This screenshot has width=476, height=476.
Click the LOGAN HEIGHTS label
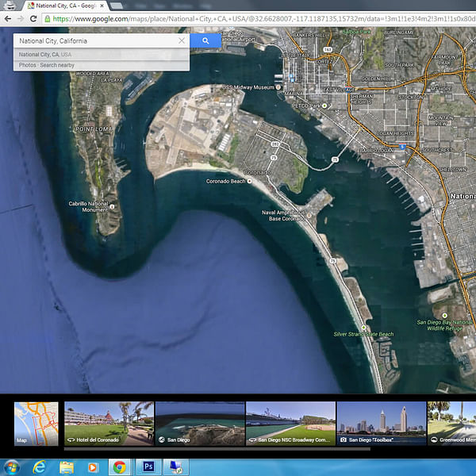pos(395,133)
